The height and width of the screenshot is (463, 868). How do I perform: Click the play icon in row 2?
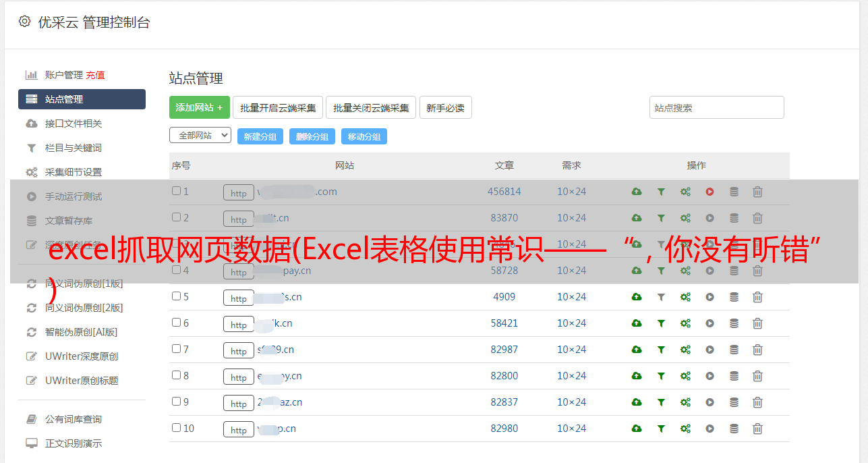coord(710,218)
